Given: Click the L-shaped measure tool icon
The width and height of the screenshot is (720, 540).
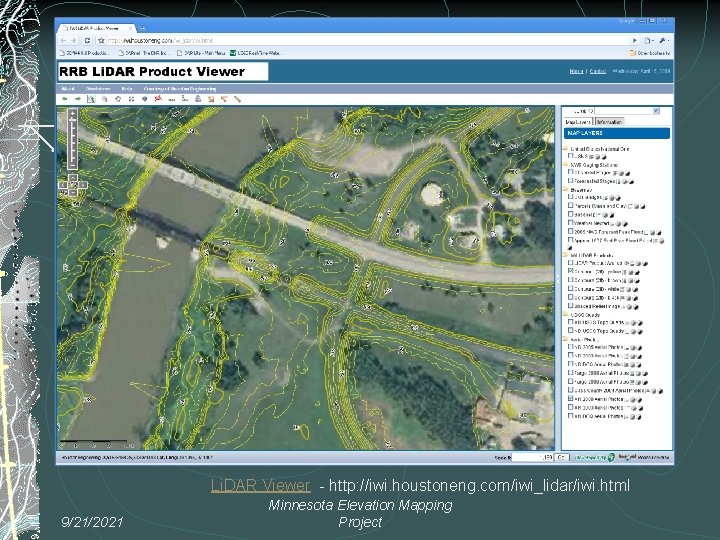Looking at the screenshot, I should tap(185, 99).
